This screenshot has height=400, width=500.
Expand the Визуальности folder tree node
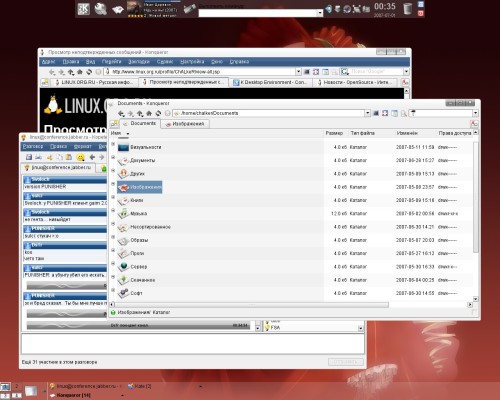click(113, 144)
